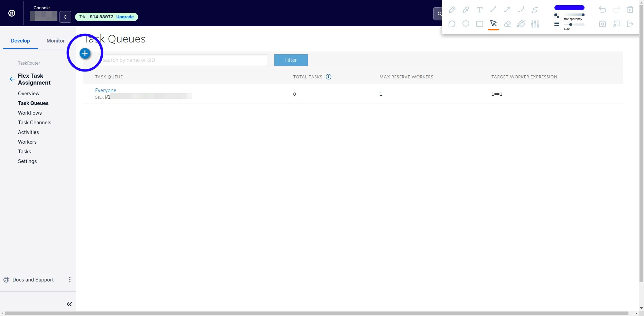
Task: Click the TARGET WORKER EXPRESSION column header
Action: coord(524,77)
